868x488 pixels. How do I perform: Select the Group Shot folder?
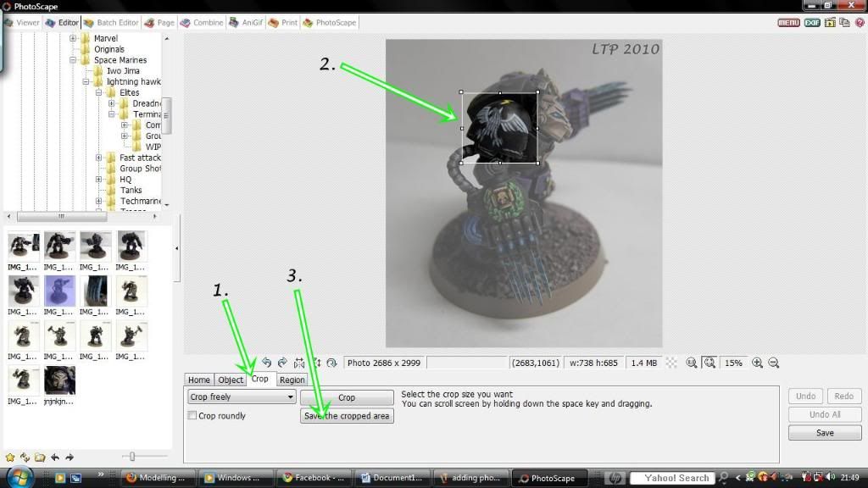[x=140, y=169]
